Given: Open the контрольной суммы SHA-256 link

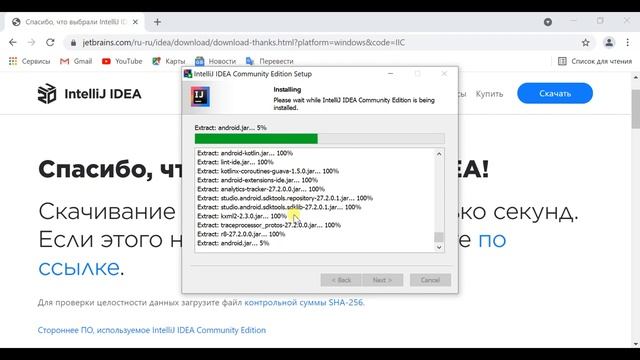Looking at the screenshot, I should (304, 302).
